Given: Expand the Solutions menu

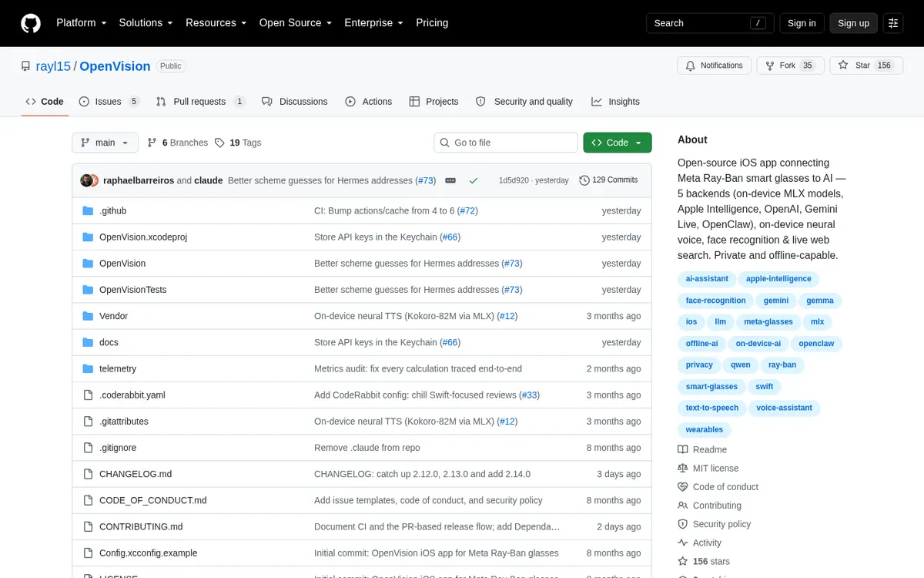Looking at the screenshot, I should (146, 23).
